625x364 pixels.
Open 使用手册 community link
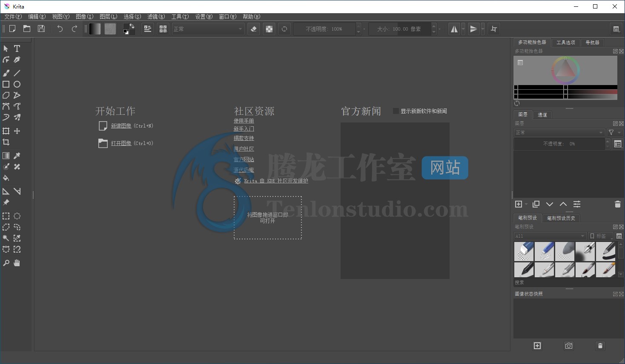coord(244,121)
